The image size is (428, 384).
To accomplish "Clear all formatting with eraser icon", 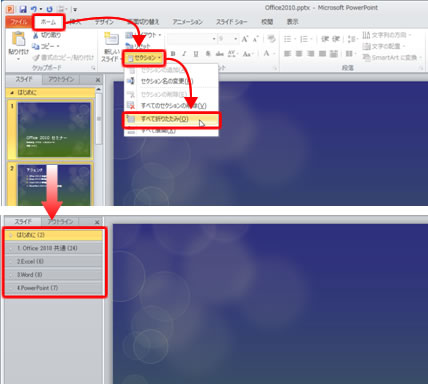I will point(271,39).
